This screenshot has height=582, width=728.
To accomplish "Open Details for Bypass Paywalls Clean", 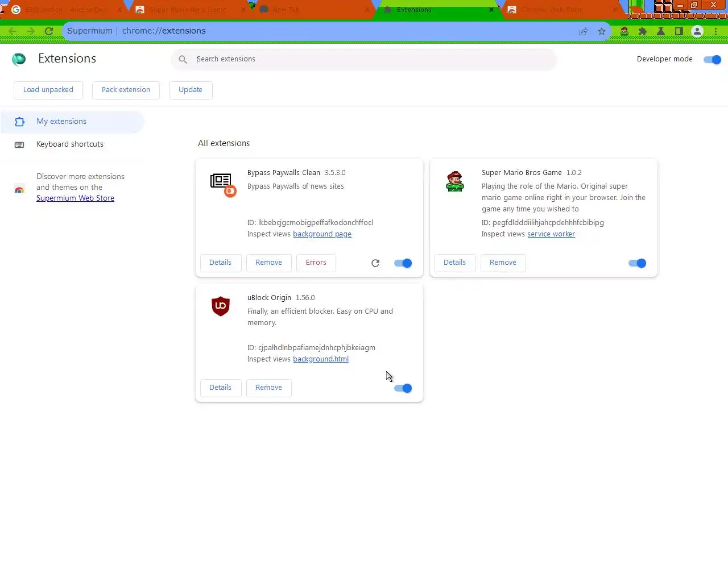I will [221, 263].
